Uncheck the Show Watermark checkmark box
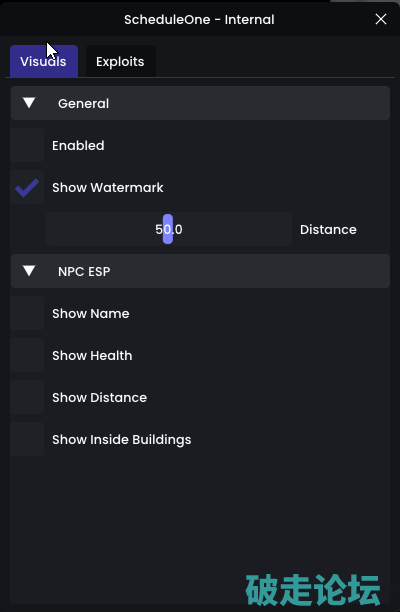Image resolution: width=400 pixels, height=612 pixels. (27, 187)
